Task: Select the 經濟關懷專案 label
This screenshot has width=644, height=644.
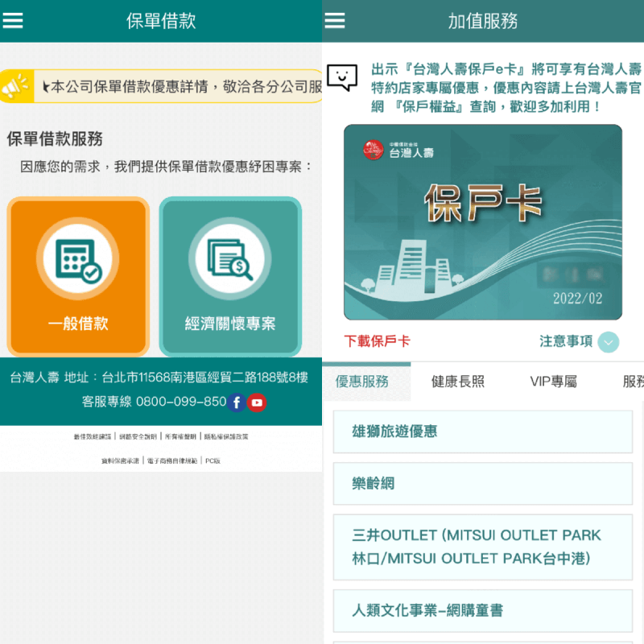Action: coord(230,324)
